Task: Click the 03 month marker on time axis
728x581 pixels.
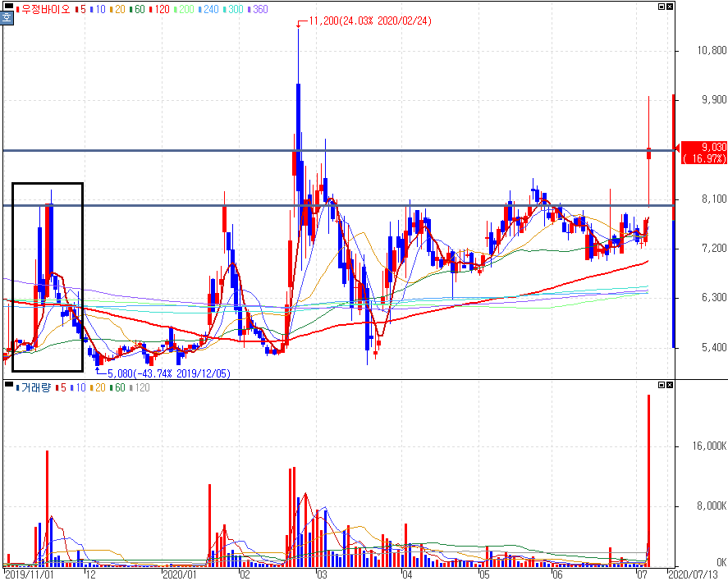Action: point(322,574)
